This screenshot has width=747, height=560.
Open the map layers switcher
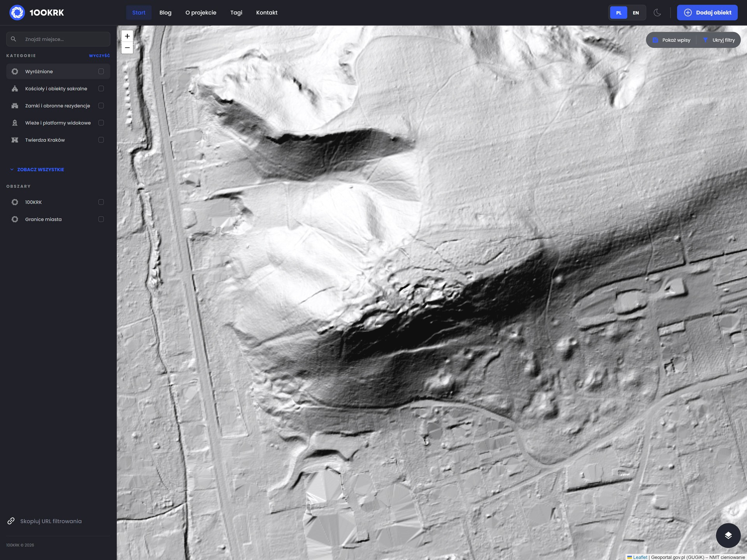point(728,535)
